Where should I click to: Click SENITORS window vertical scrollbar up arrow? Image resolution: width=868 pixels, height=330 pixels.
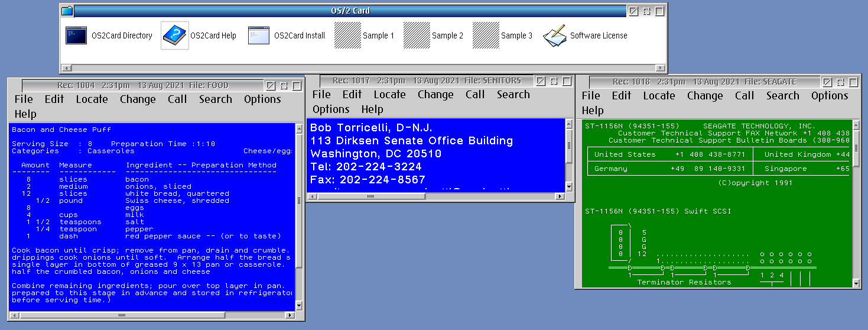click(x=569, y=124)
